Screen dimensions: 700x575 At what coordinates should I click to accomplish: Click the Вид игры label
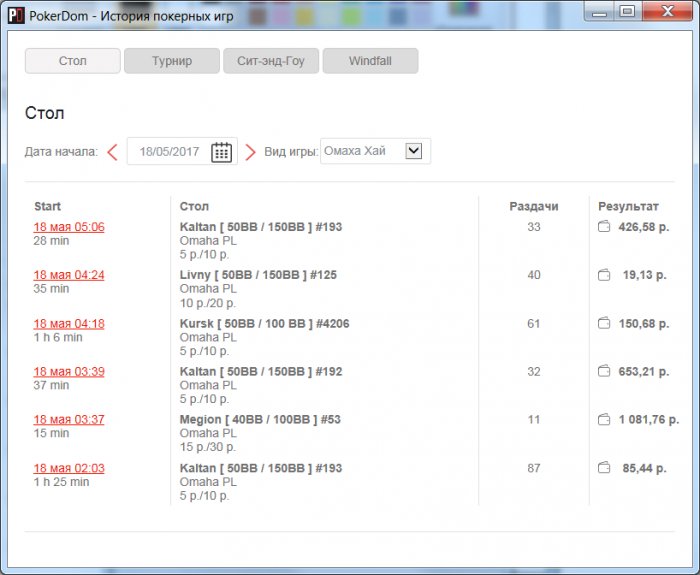[291, 151]
